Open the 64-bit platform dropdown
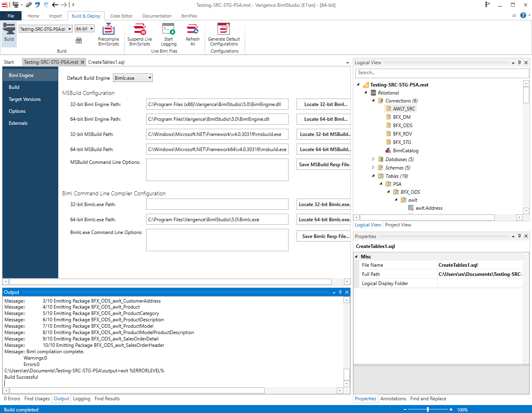The image size is (532, 413). [91, 29]
